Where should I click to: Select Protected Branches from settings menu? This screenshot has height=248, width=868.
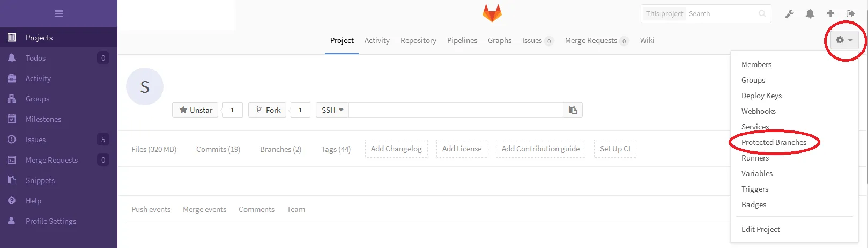774,142
